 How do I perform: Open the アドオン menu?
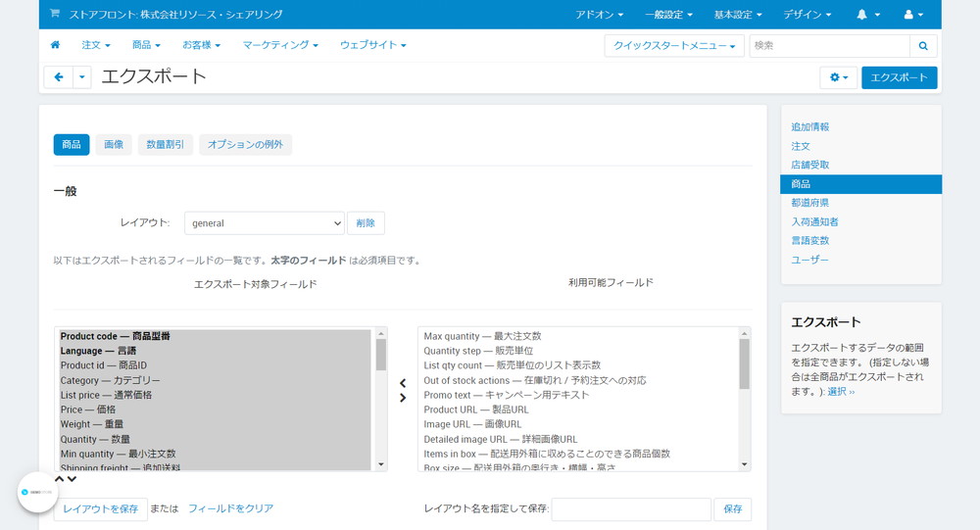click(x=599, y=15)
